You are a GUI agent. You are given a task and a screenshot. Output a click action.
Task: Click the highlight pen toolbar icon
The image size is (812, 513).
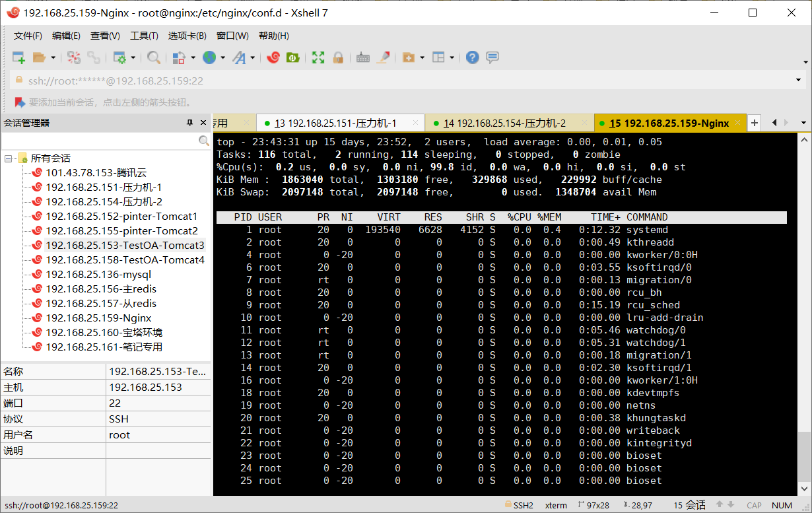tap(383, 57)
